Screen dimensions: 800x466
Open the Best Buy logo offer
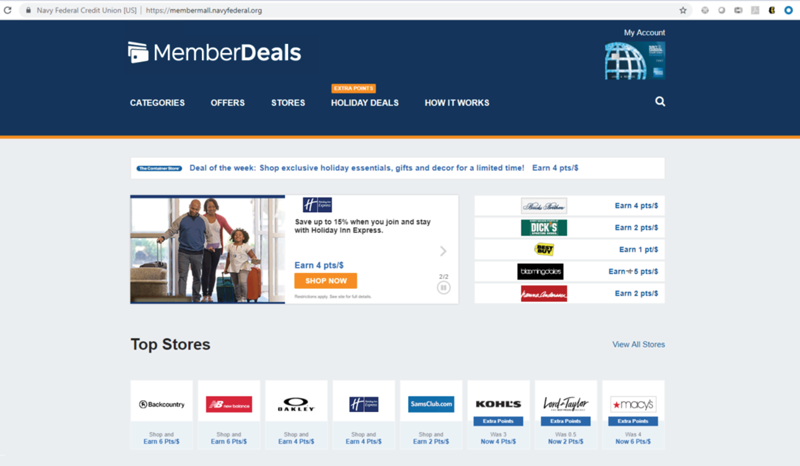(x=543, y=250)
